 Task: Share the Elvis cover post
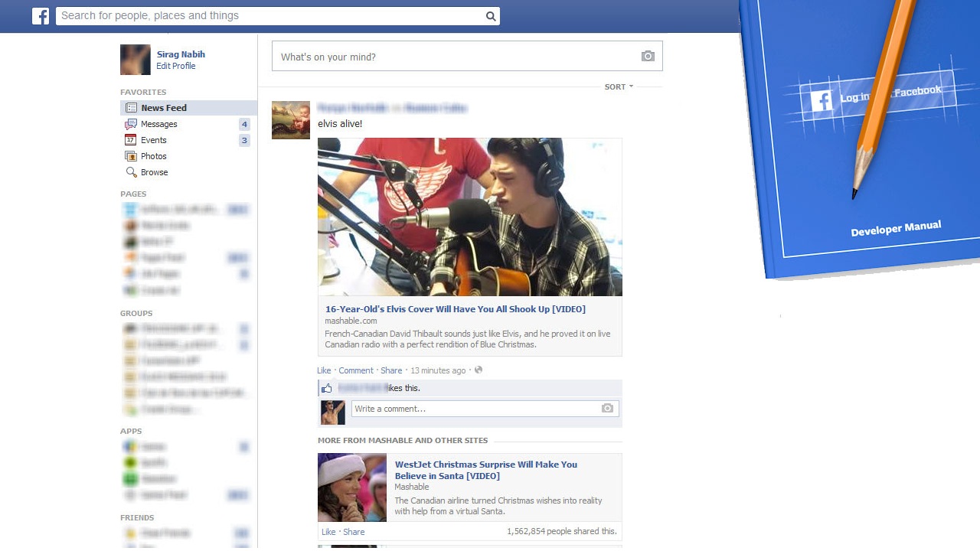(391, 370)
